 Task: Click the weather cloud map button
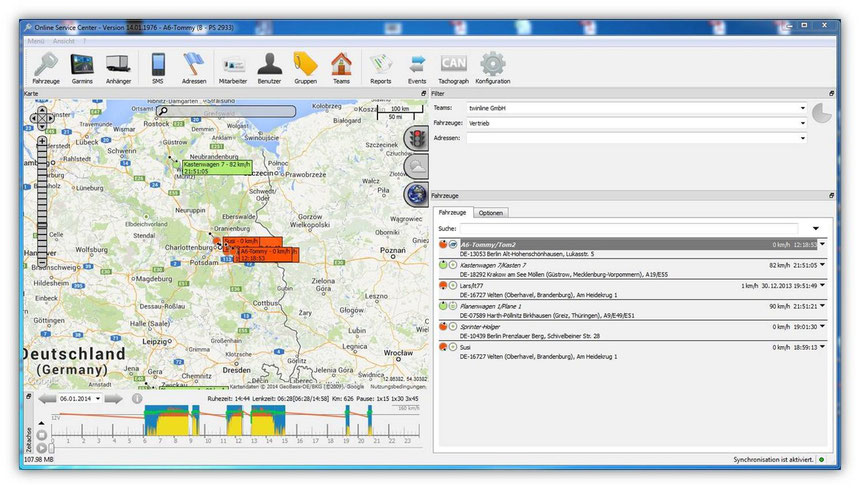[416, 166]
